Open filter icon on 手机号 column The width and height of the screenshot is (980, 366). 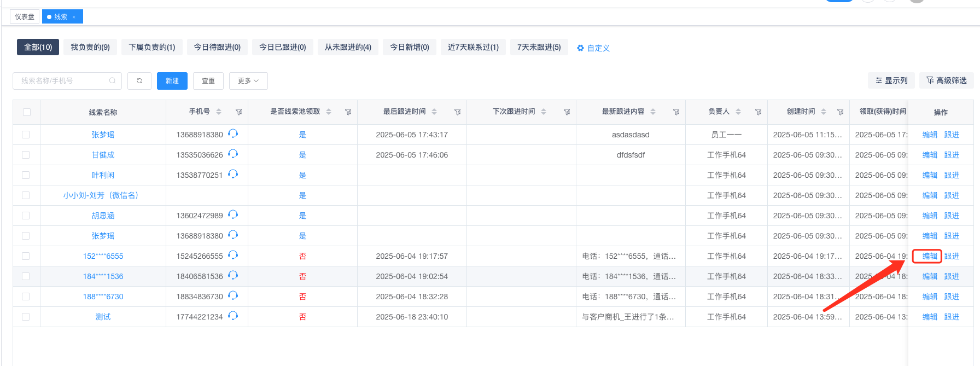[x=239, y=112]
